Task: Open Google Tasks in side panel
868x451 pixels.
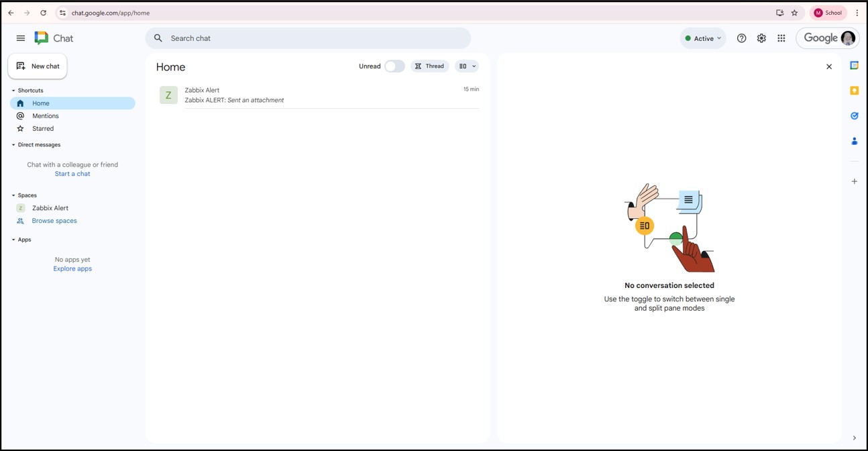Action: point(854,116)
